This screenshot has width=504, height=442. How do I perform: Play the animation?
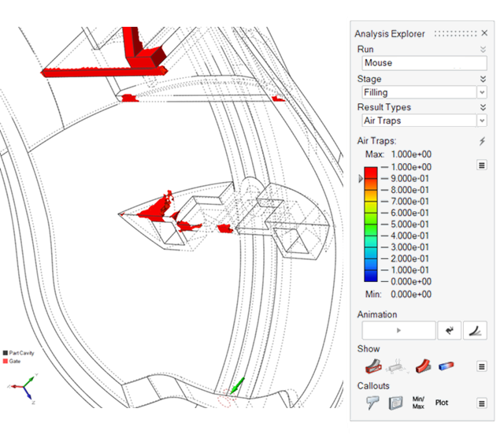(398, 331)
